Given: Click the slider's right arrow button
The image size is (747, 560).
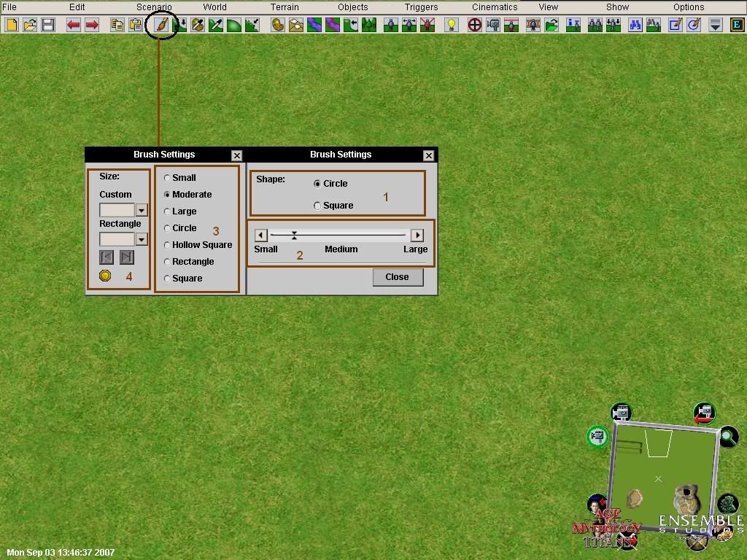Looking at the screenshot, I should [x=417, y=235].
